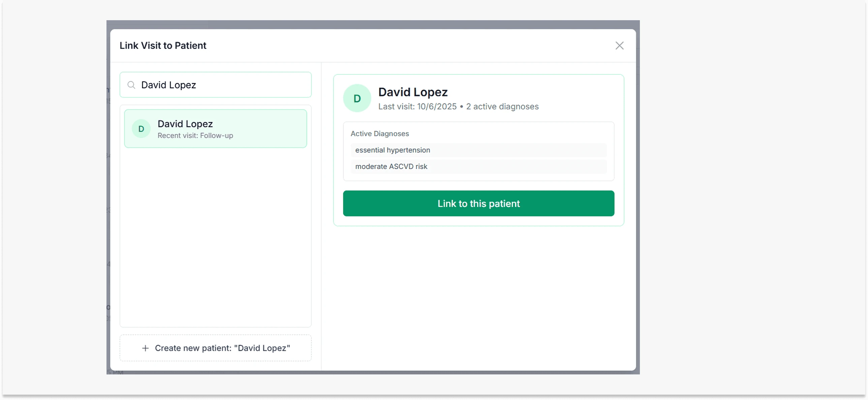Click the "2 active diagnoses" summary text

point(502,106)
